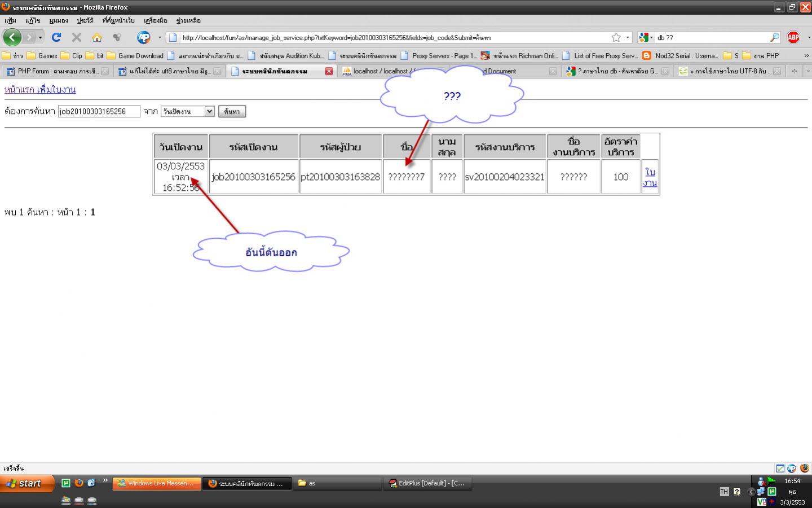Click the หน้าแรก link
The height and width of the screenshot is (508, 812).
pos(19,89)
